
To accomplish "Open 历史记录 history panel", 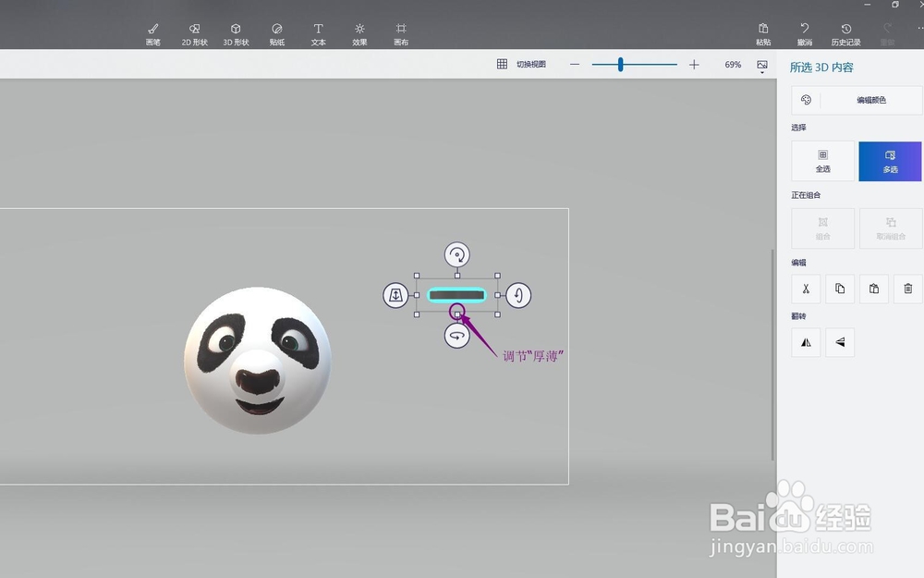I will click(846, 34).
